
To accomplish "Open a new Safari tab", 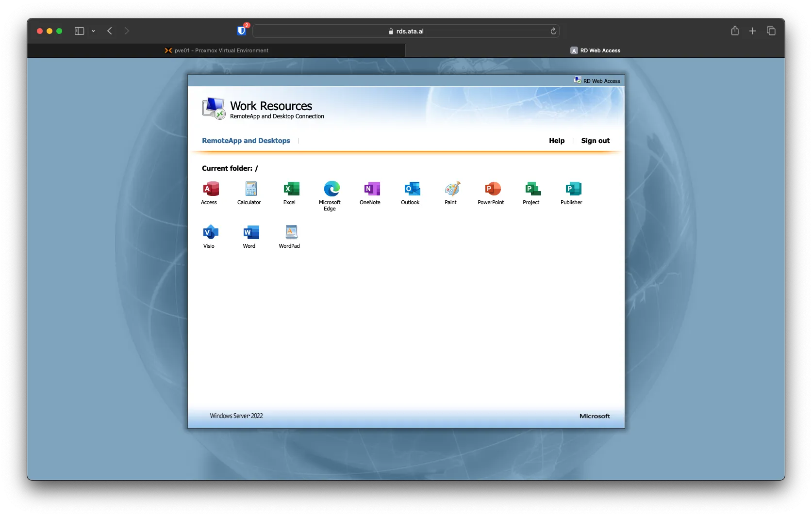I will [x=753, y=31].
